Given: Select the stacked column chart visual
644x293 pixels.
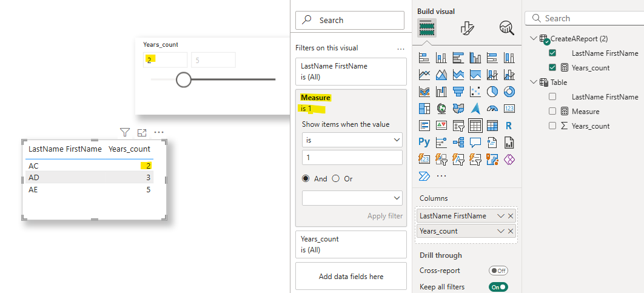Looking at the screenshot, I should [x=441, y=58].
